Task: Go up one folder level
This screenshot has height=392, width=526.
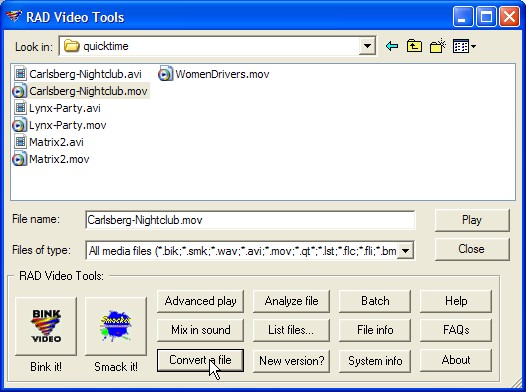Action: coord(414,46)
